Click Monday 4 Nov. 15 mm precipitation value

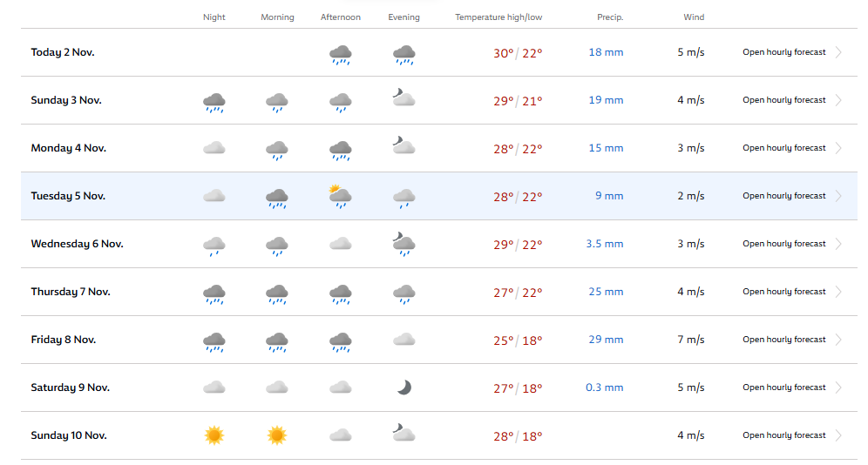click(606, 148)
